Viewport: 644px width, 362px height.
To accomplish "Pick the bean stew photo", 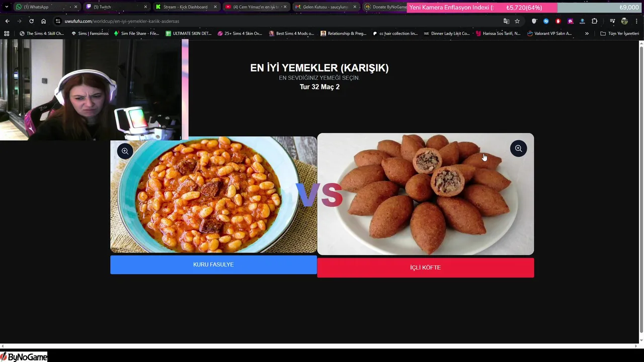I will (x=213, y=195).
